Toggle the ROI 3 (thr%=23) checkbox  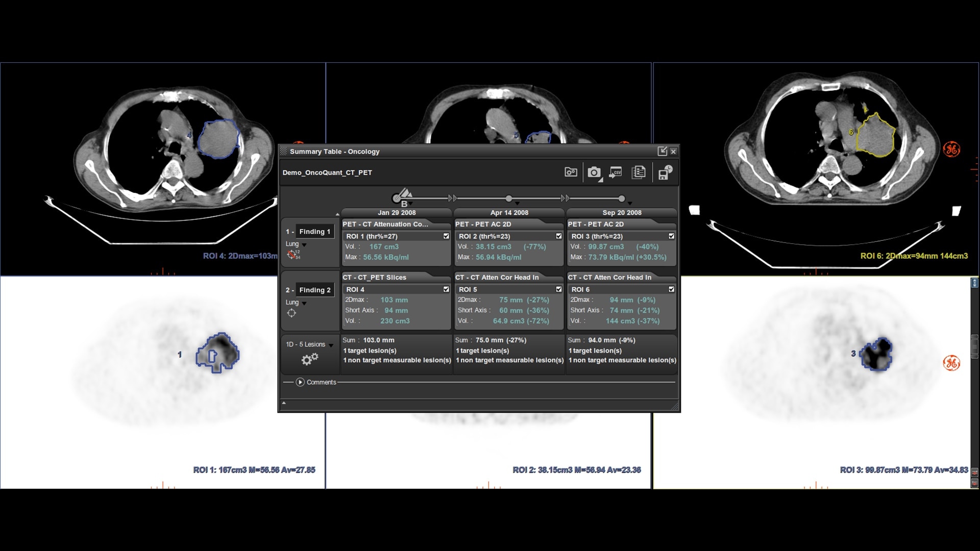pyautogui.click(x=671, y=236)
